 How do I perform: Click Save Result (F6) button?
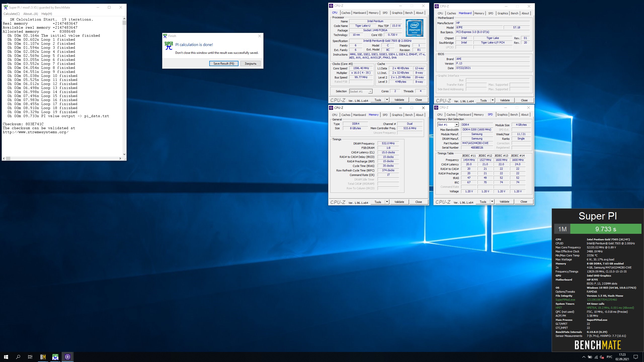tap(224, 64)
